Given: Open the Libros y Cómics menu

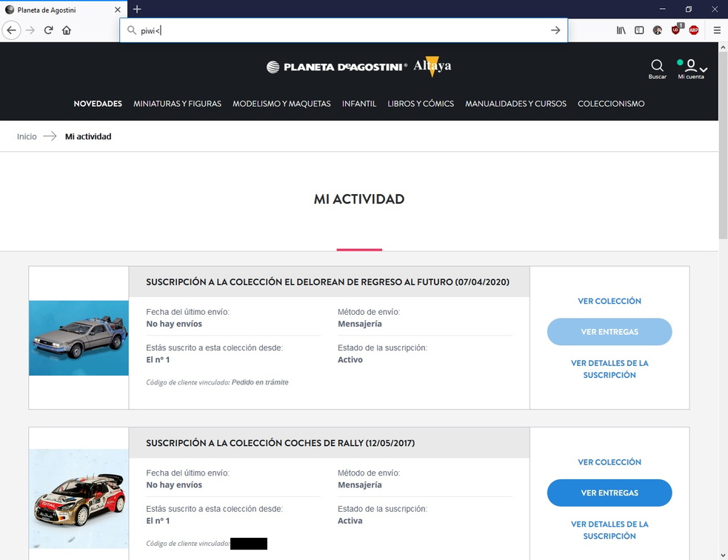Looking at the screenshot, I should [421, 104].
